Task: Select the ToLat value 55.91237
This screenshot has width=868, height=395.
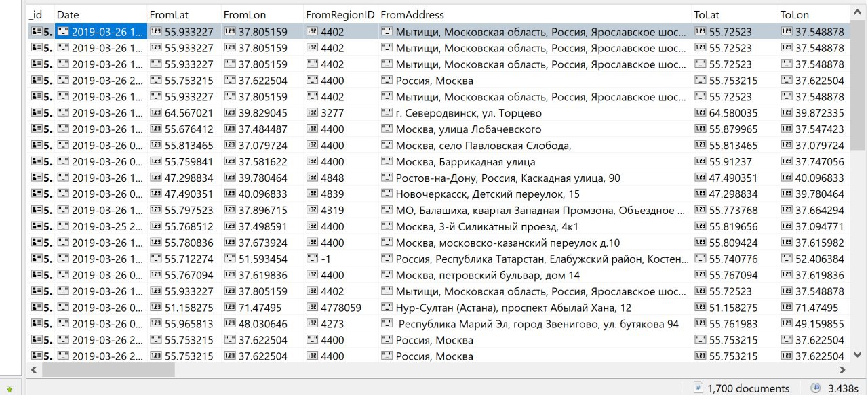Action: pyautogui.click(x=730, y=162)
